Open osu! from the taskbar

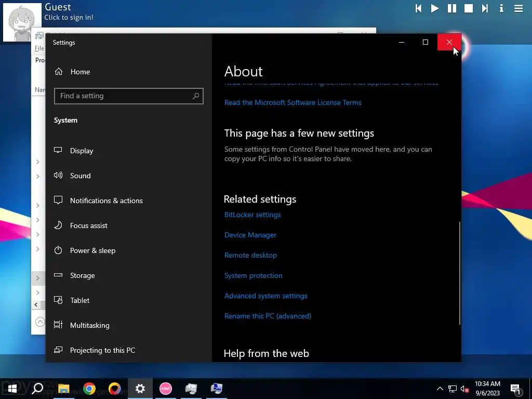[166, 389]
